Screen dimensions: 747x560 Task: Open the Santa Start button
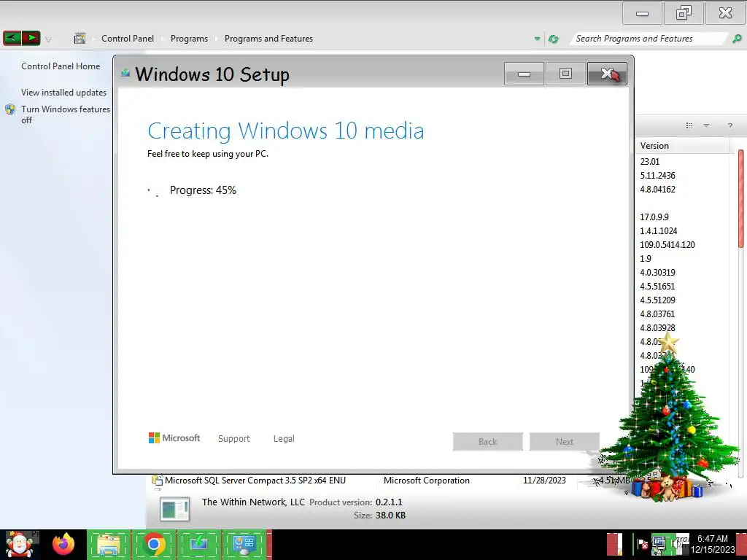point(20,544)
